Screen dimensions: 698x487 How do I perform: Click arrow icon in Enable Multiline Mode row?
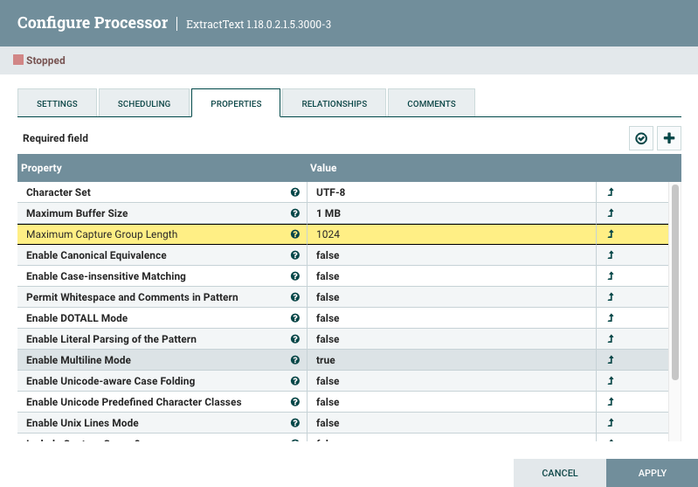point(611,360)
